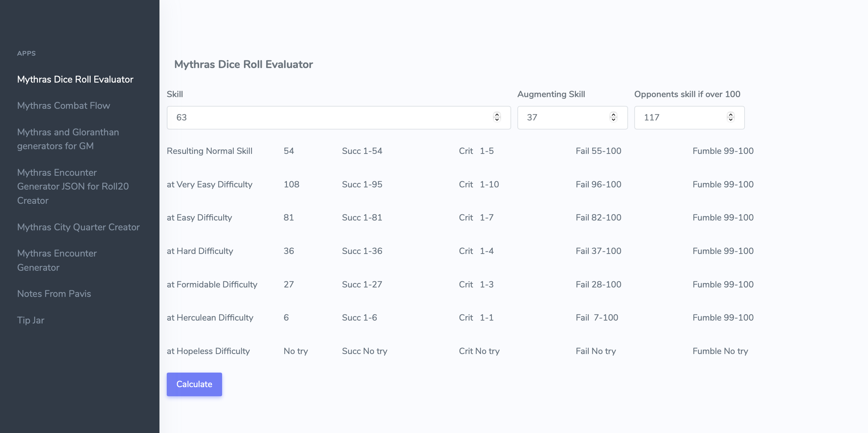Click the Mythras Dice Roll Evaluator heading
This screenshot has height=433, width=868.
244,64
